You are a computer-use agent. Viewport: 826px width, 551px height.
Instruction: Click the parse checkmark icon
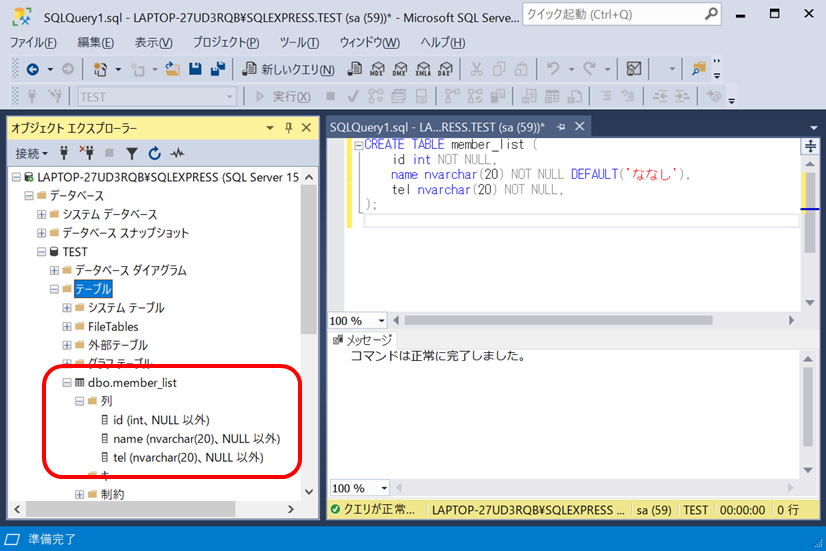coord(353,96)
